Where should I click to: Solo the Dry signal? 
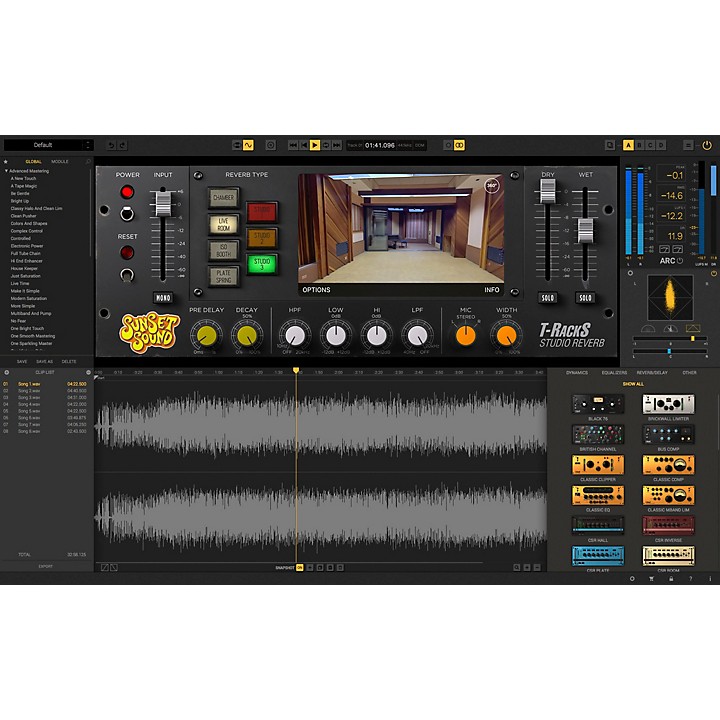click(x=548, y=297)
